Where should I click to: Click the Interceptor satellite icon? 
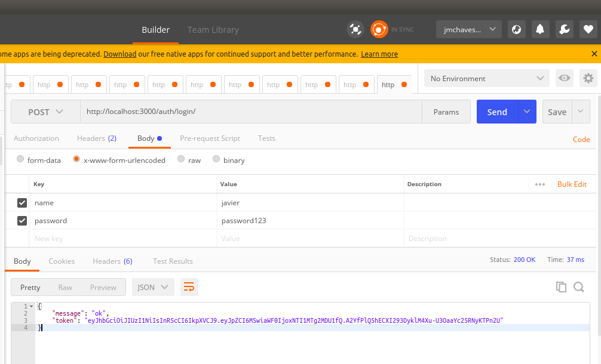tap(355, 29)
